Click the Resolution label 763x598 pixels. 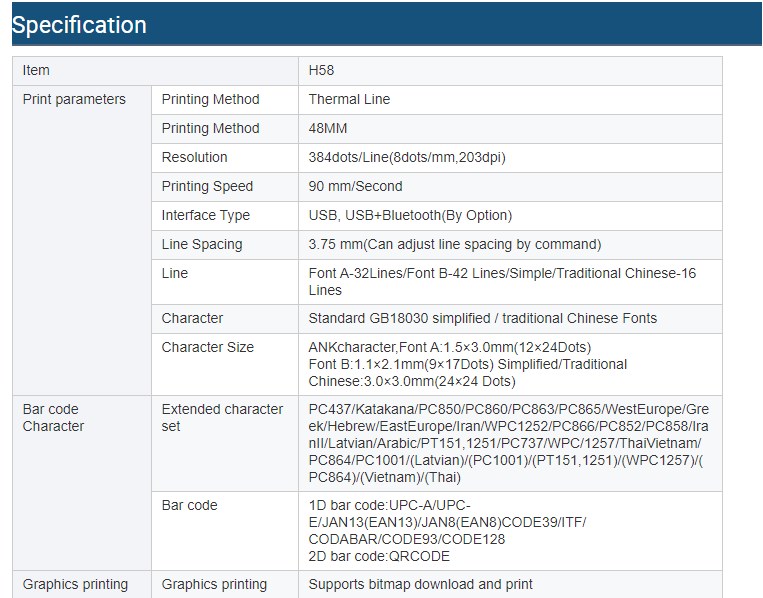(x=194, y=157)
